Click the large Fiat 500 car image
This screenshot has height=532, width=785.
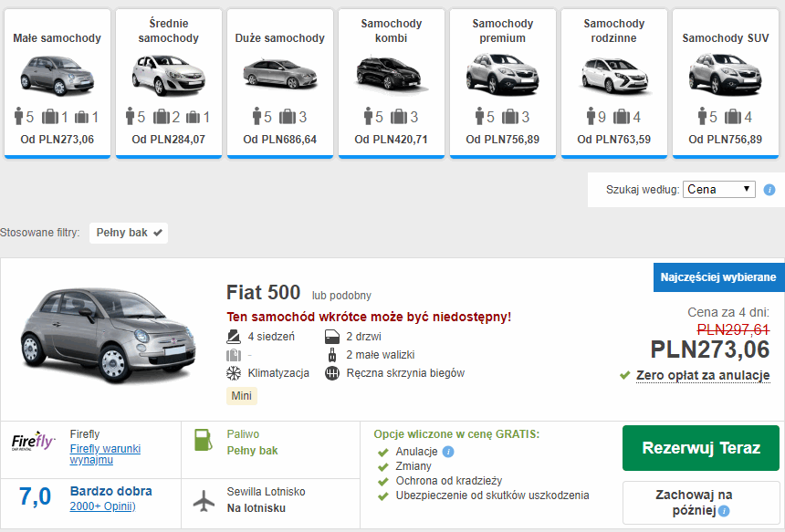pos(108,335)
